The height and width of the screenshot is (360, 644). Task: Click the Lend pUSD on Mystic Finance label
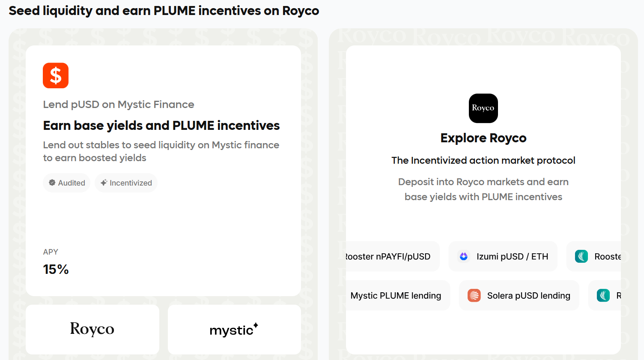click(118, 105)
